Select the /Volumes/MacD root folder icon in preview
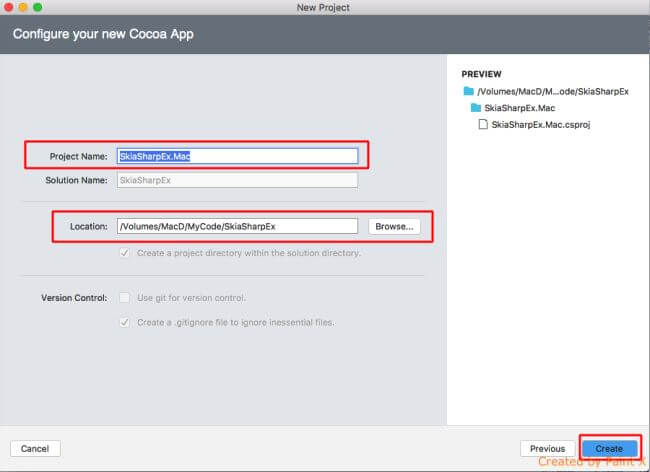Image resolution: width=650 pixels, height=472 pixels. (468, 91)
